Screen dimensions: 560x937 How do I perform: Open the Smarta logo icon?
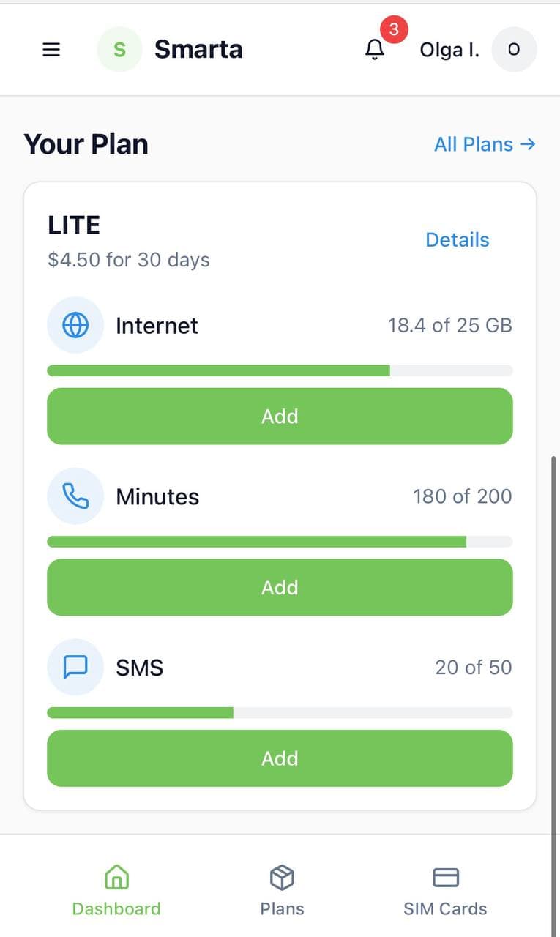(x=119, y=49)
